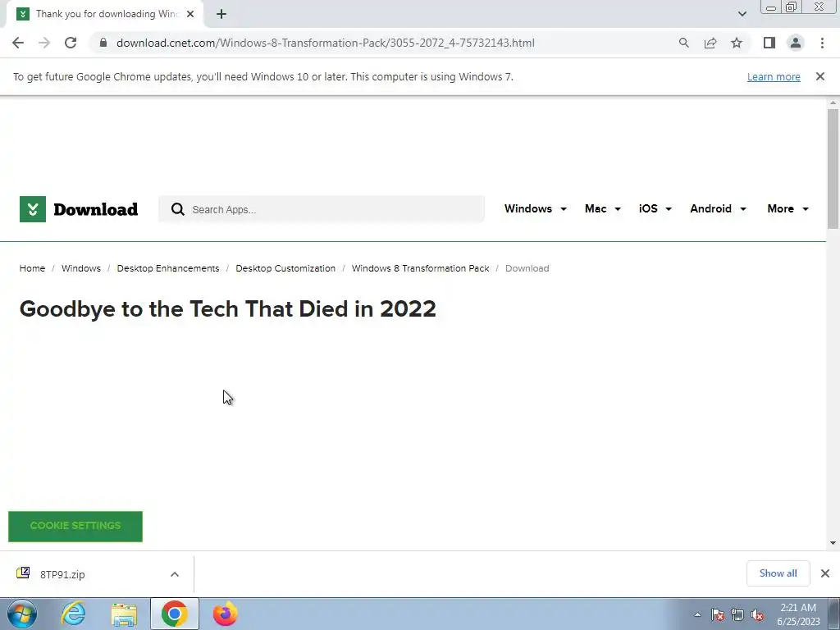Click the zoom magnifier icon in address bar

[x=683, y=43]
